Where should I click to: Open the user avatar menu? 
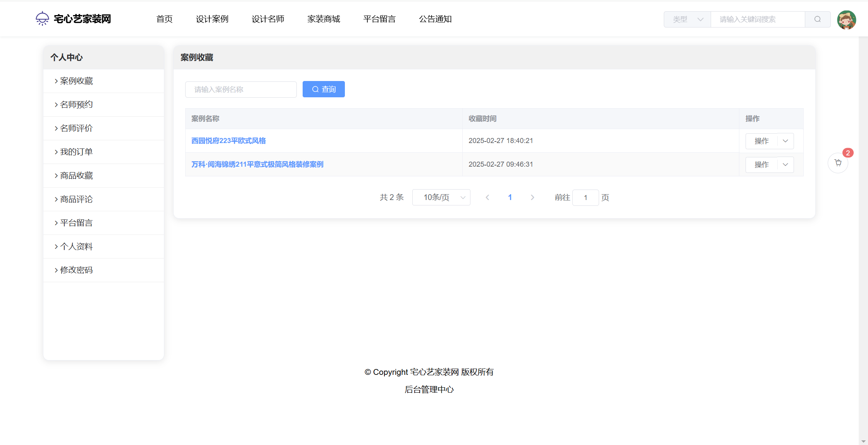846,20
